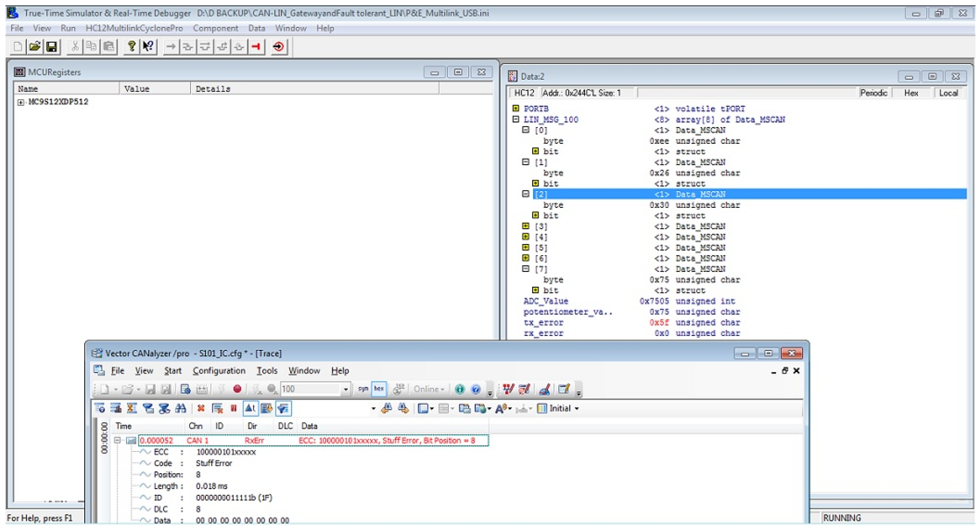Expand the MC9S12XDP512 register tree
This screenshot has height=530, width=980.
coord(21,103)
